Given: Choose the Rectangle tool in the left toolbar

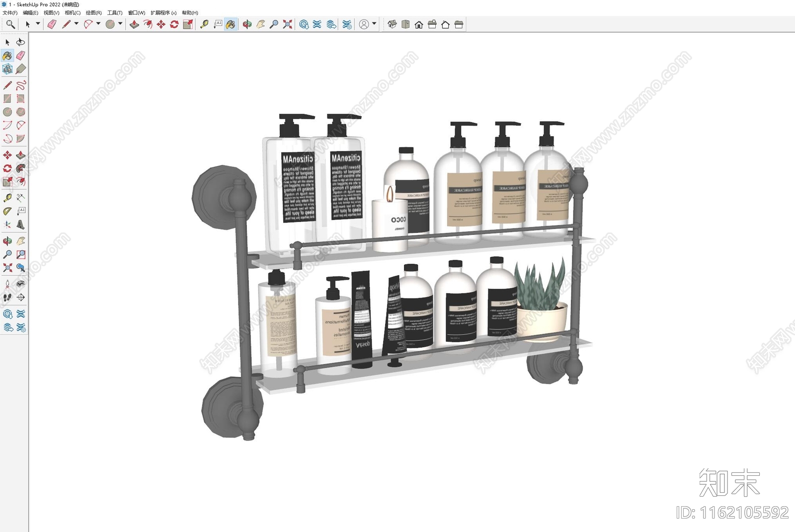Looking at the screenshot, I should click(7, 99).
